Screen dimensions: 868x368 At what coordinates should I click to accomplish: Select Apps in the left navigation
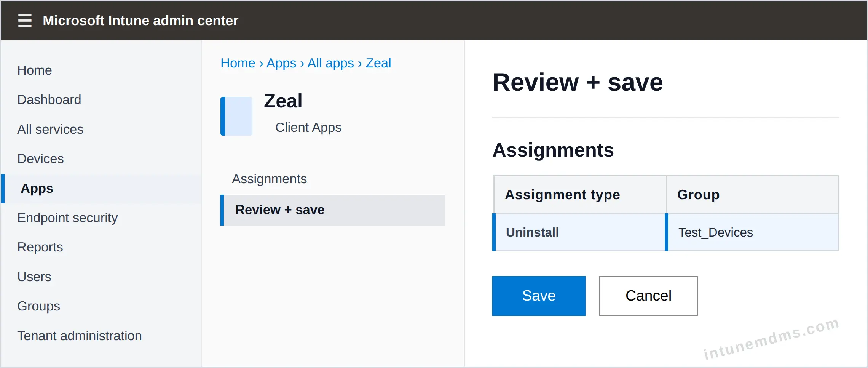pyautogui.click(x=101, y=189)
